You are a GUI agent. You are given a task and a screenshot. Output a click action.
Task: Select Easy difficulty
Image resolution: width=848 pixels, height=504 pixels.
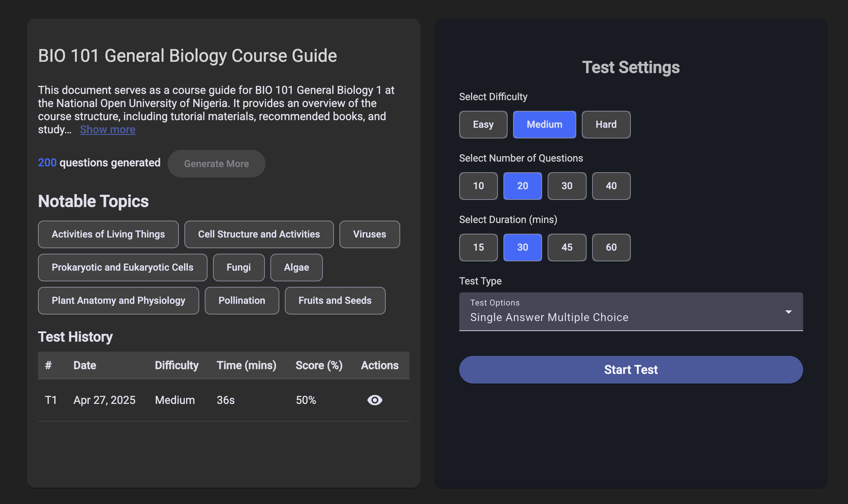(x=483, y=125)
